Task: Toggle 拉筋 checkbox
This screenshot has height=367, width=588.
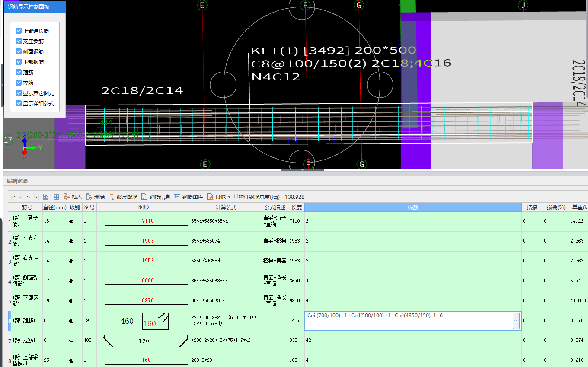Action: 19,83
